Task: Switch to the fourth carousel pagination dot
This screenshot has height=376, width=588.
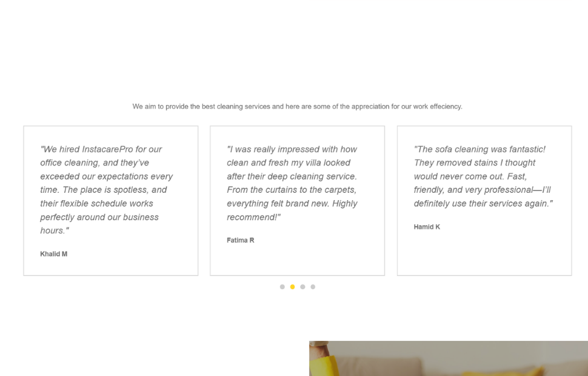Action: pyautogui.click(x=313, y=287)
